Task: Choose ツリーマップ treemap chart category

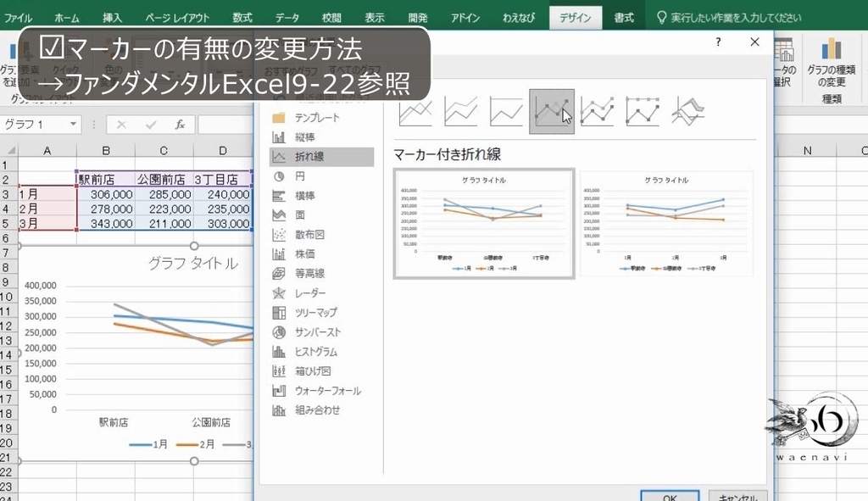Action: click(x=321, y=312)
